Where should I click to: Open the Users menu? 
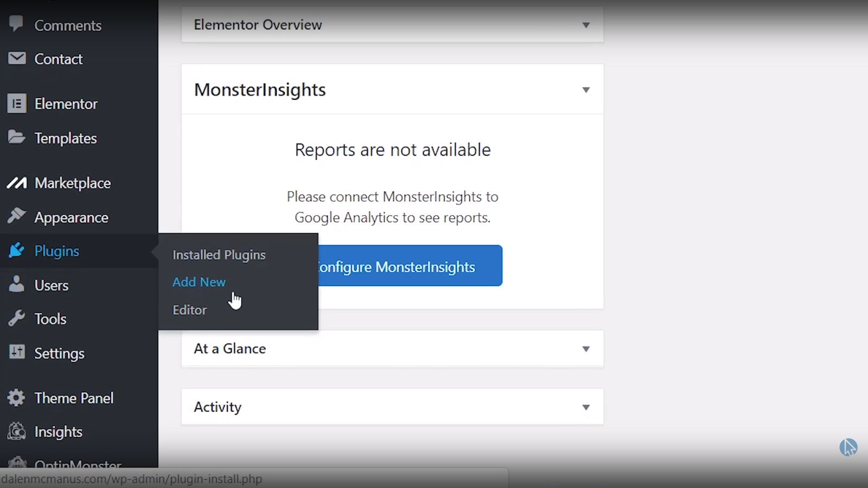52,285
